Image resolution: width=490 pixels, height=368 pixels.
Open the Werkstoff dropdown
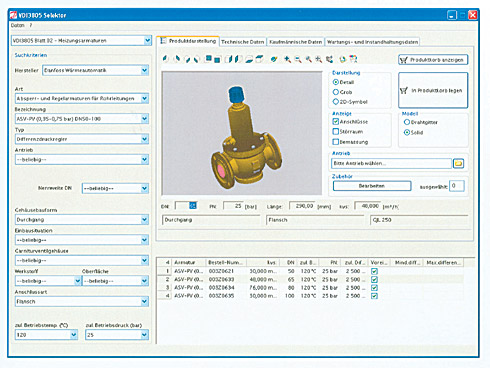pyautogui.click(x=77, y=281)
